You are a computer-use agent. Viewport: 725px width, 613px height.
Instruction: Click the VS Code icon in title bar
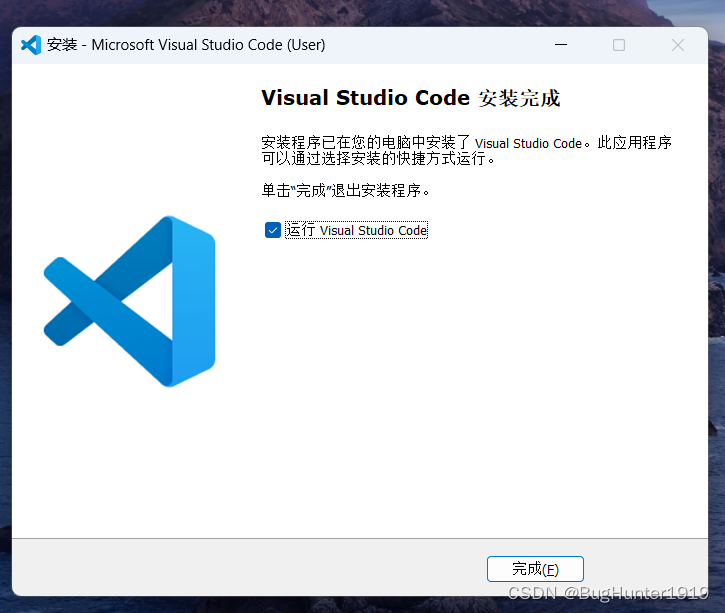click(x=31, y=45)
